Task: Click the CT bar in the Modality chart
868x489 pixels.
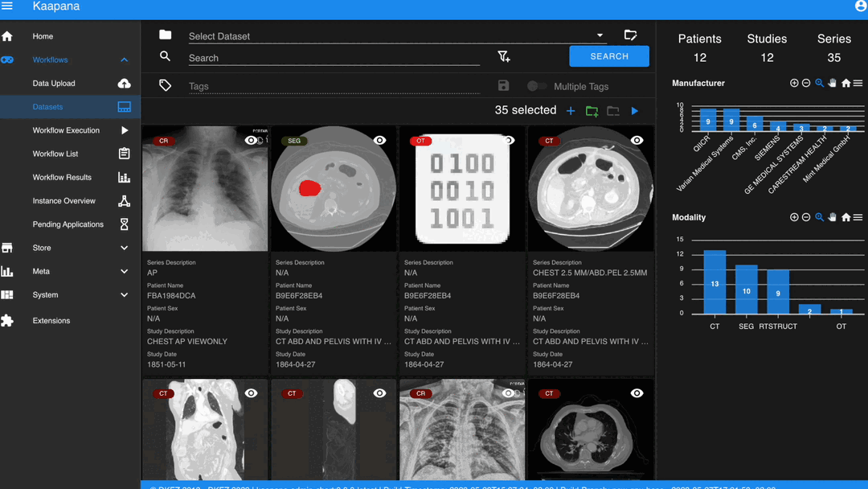Action: (714, 281)
